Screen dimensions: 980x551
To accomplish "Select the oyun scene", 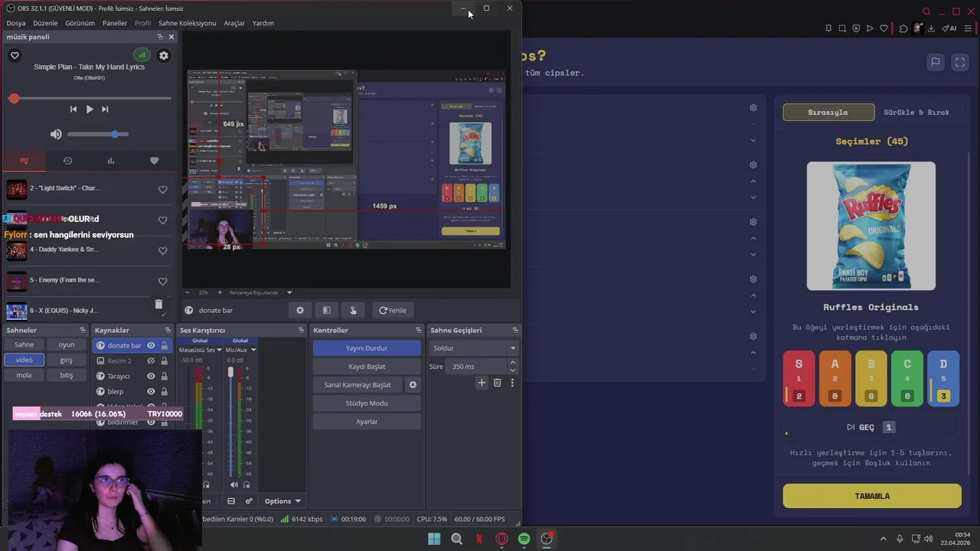I will coord(67,344).
